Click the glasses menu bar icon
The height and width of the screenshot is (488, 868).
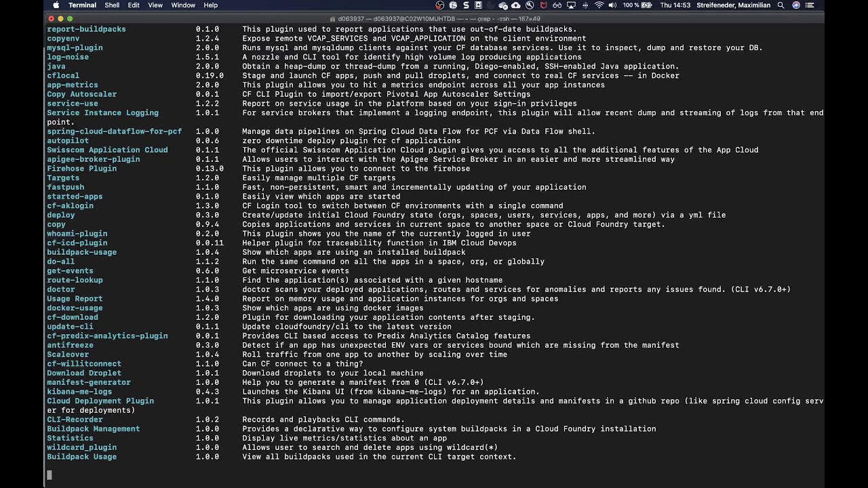click(x=557, y=5)
